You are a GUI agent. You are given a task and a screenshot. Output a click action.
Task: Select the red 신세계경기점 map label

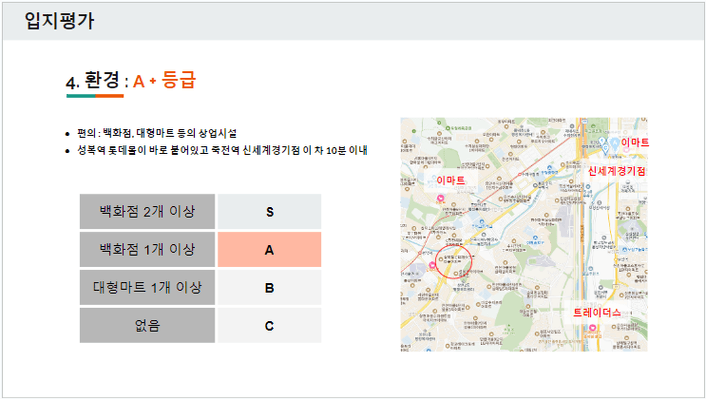pos(616,171)
